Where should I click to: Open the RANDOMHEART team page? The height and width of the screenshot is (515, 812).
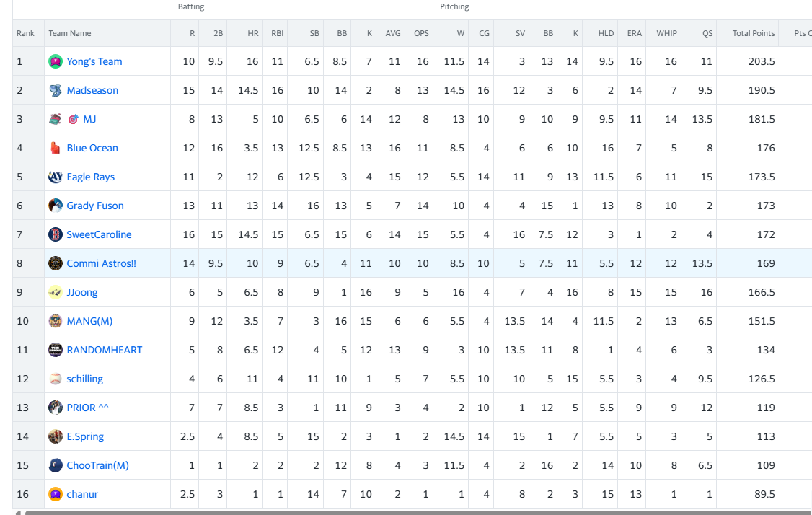click(104, 350)
